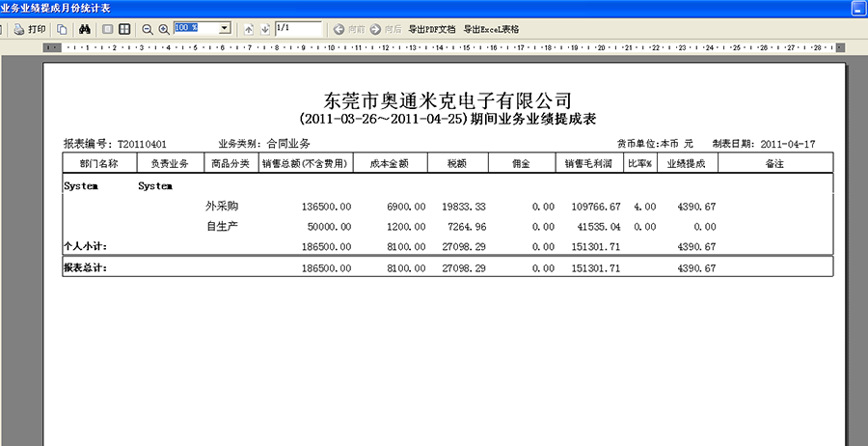Click the 打印 print button
This screenshot has width=868, height=446.
30,29
